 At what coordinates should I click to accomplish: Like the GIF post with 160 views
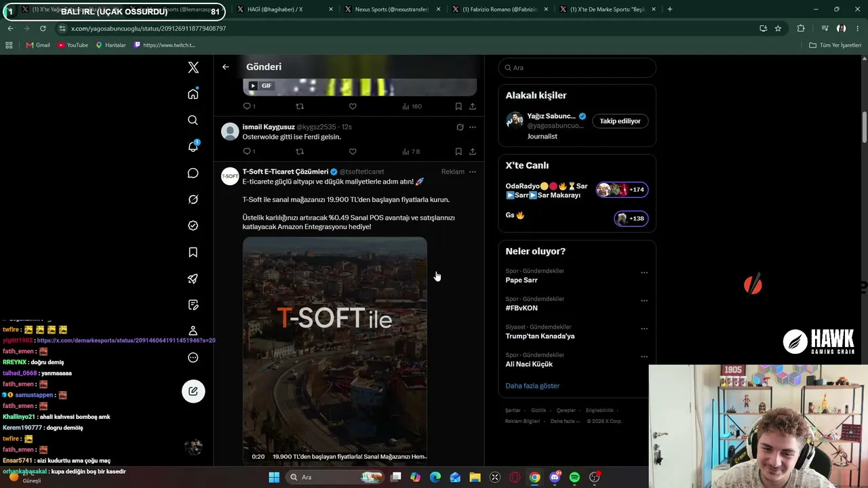[353, 106]
